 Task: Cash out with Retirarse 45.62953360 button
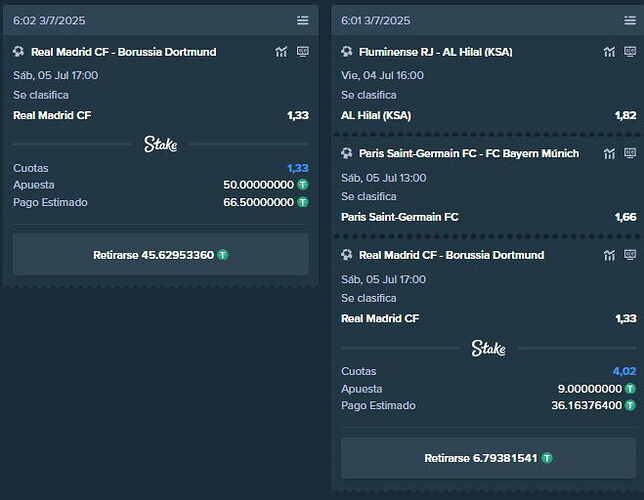pyautogui.click(x=161, y=255)
